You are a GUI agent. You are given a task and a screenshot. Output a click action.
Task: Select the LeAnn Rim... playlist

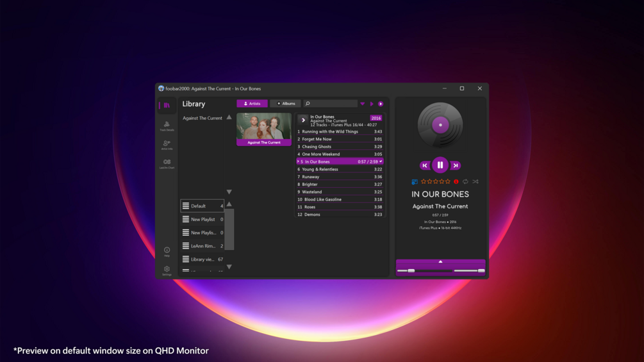[x=202, y=246]
